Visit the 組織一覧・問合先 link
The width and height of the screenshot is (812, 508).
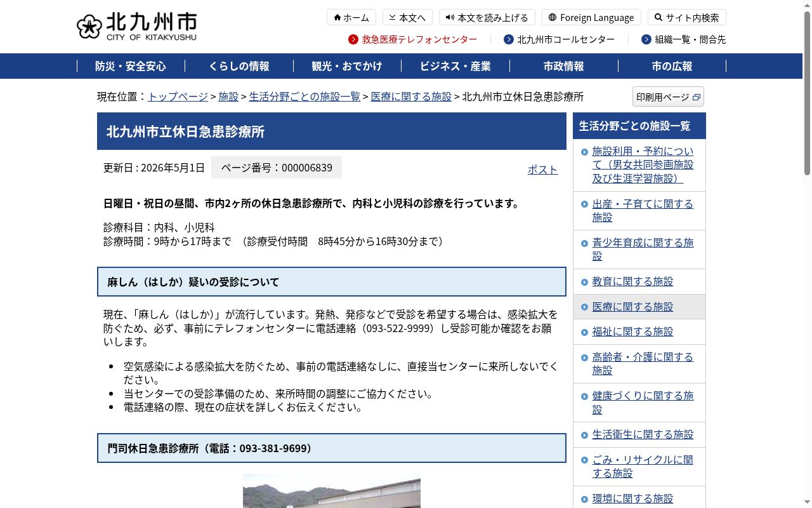click(x=690, y=39)
